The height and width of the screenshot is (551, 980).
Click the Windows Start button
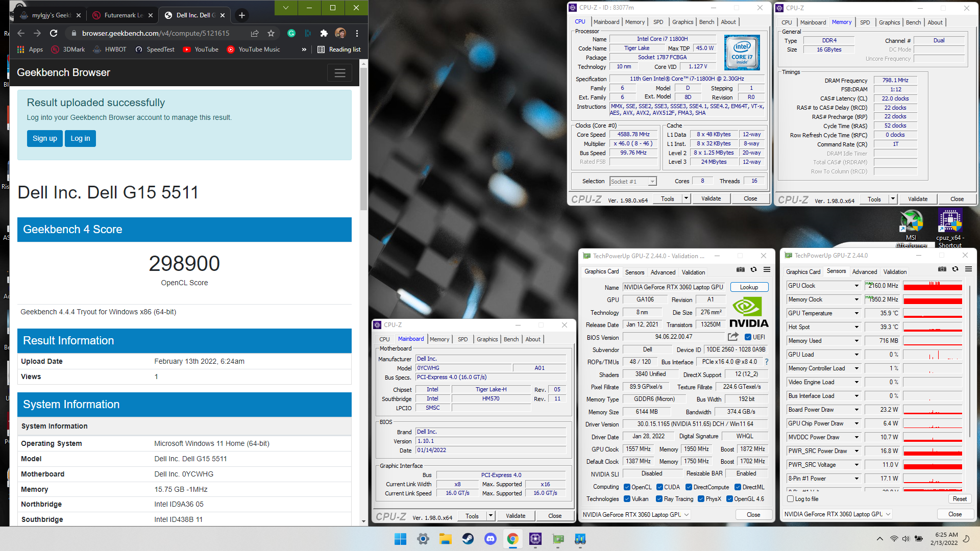click(401, 539)
